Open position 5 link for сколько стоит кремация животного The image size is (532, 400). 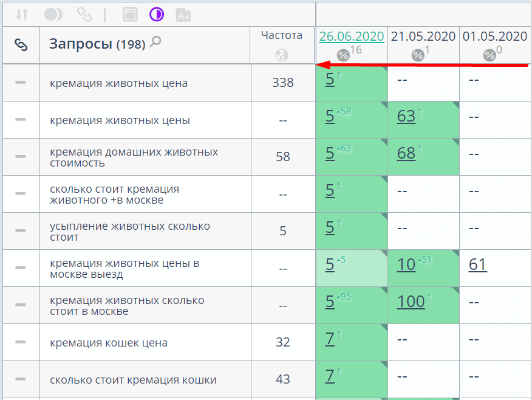(330, 190)
